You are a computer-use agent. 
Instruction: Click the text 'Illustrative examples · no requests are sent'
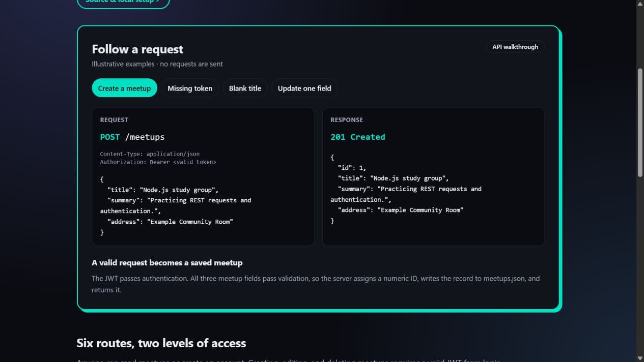coord(157,64)
